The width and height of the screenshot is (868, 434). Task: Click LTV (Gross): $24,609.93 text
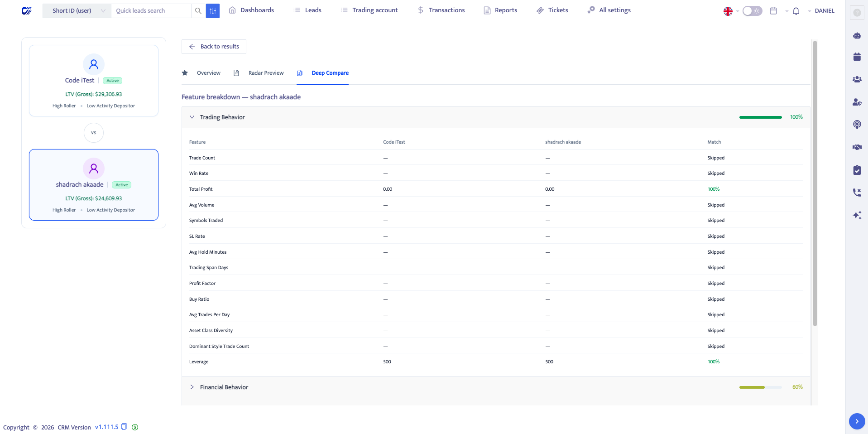click(x=94, y=198)
